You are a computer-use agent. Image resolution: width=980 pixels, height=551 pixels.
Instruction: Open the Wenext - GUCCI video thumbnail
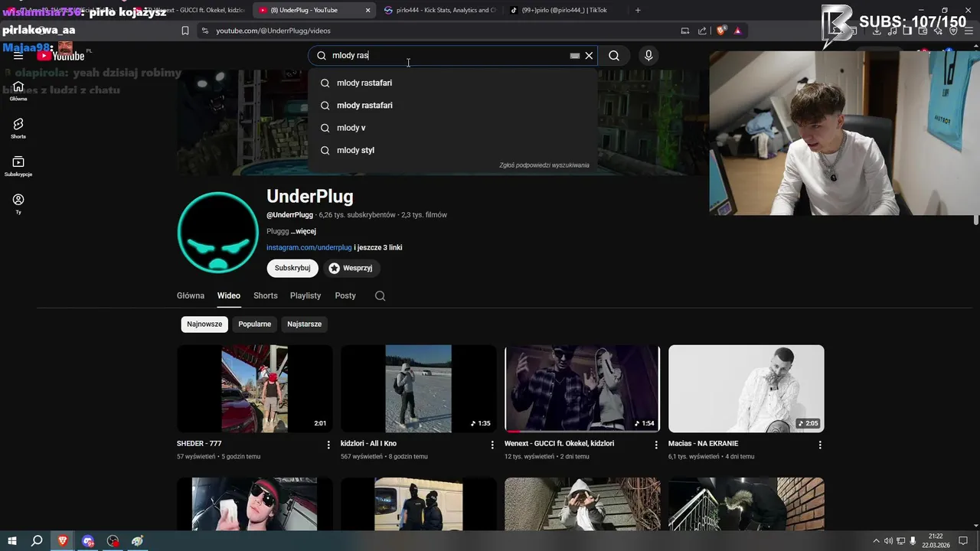pos(583,389)
